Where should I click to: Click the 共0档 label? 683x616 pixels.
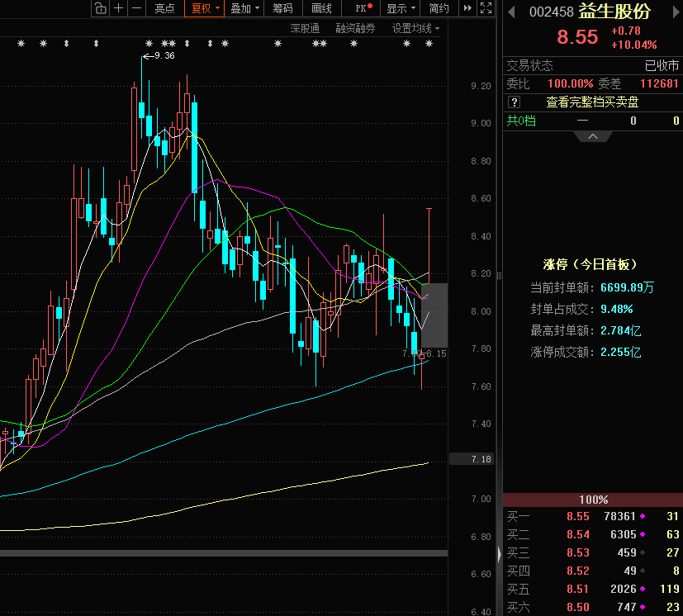click(x=521, y=121)
